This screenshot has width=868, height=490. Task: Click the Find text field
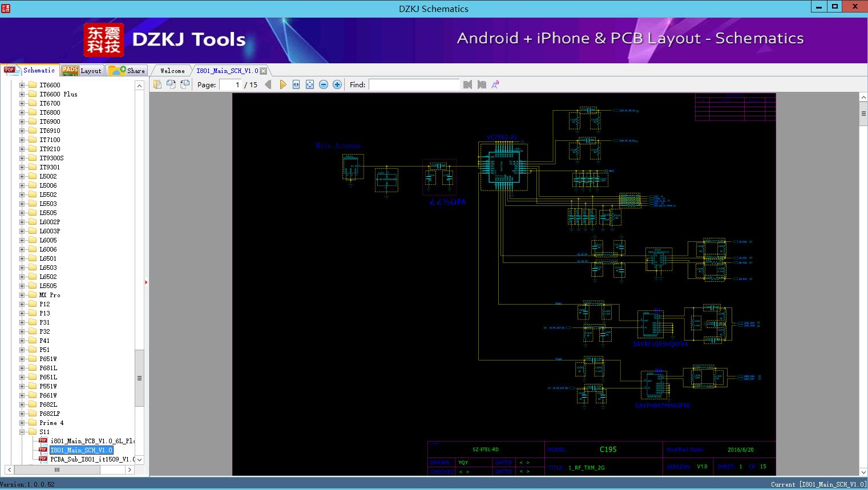414,84
